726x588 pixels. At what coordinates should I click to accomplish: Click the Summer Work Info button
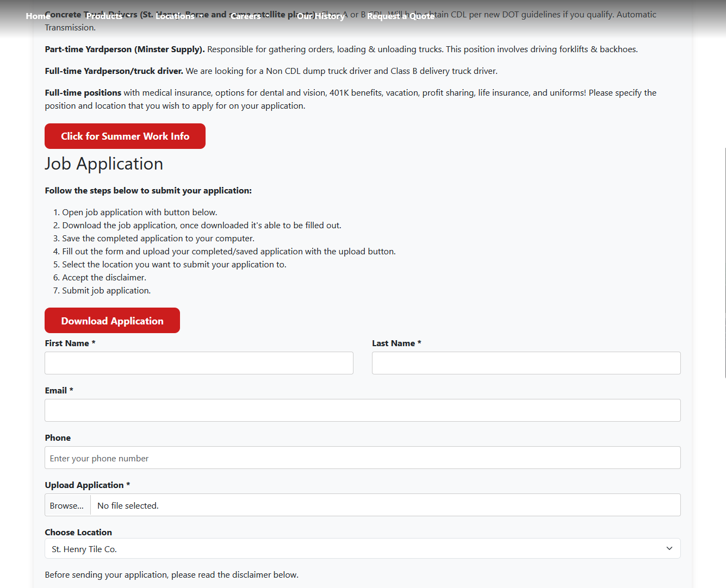[125, 136]
